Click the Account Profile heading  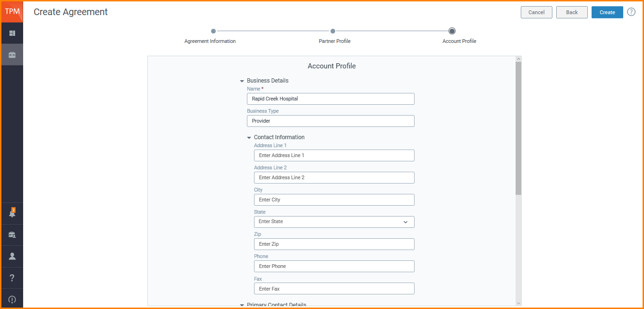(x=332, y=66)
